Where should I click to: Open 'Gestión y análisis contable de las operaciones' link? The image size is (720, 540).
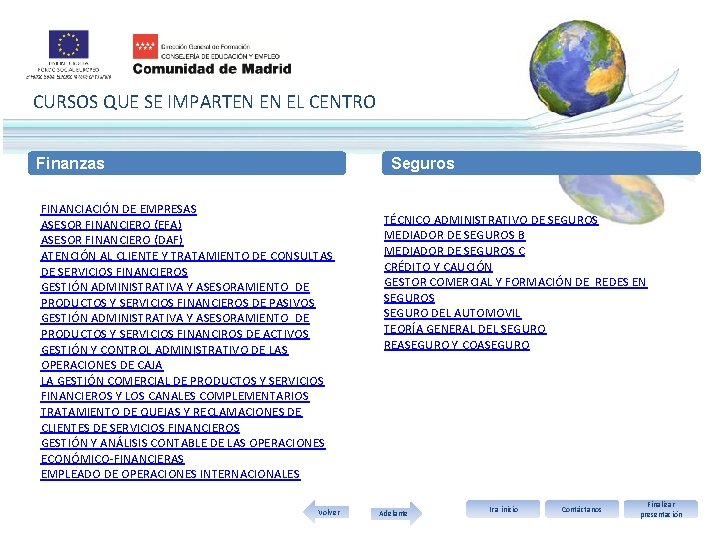pos(183,443)
